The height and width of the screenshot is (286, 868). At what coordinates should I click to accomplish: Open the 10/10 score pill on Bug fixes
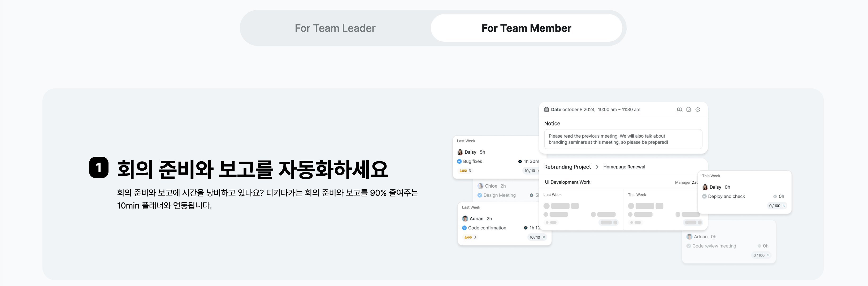click(x=530, y=171)
